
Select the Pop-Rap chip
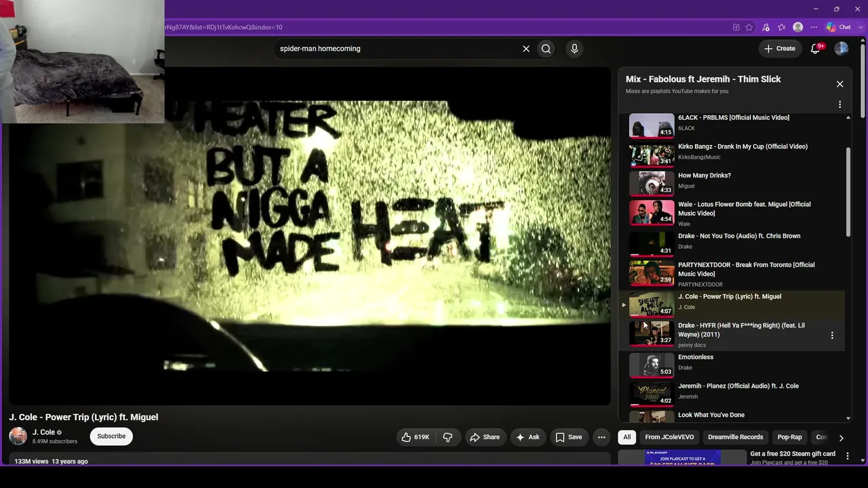[x=789, y=437]
